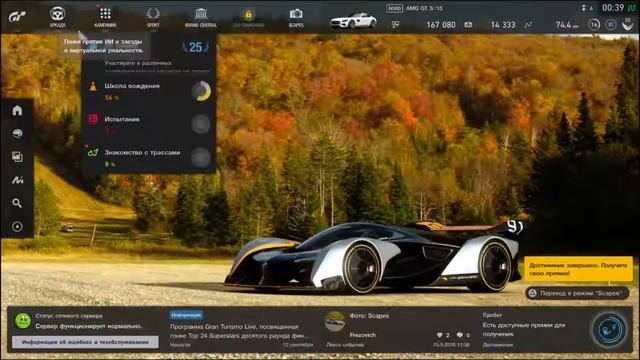Click the Frezovich username in feed
Screen dimensions: 640x360
click(363, 335)
